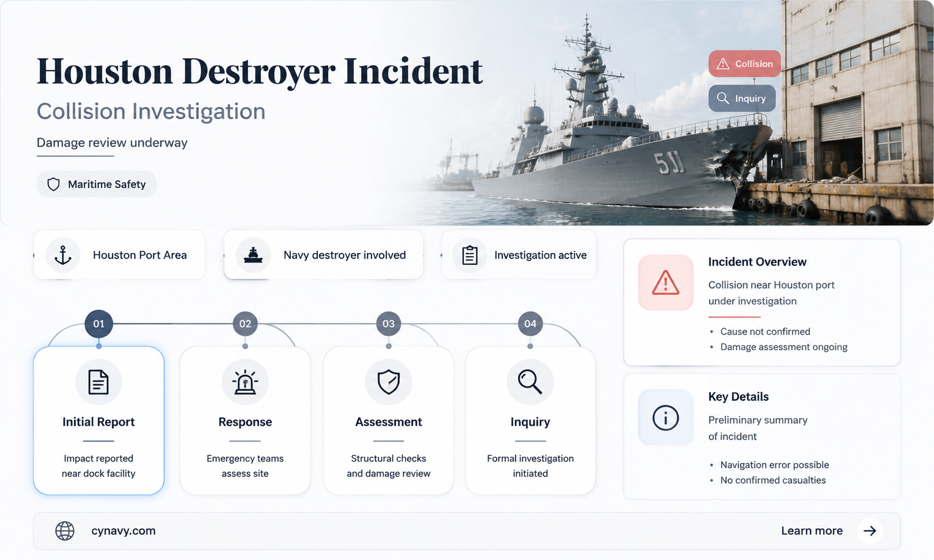Open the Inquiry card title
Viewport: 934px width, 560px height.
click(x=530, y=422)
